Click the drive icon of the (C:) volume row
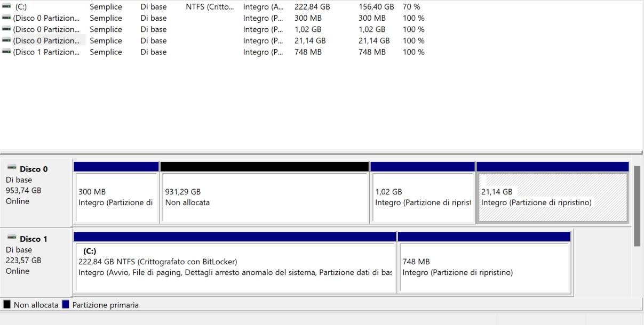The image size is (644, 325). (6, 7)
